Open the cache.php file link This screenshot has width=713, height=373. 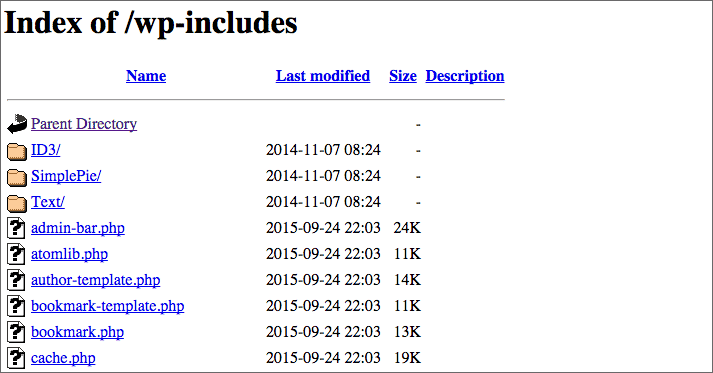pos(63,358)
